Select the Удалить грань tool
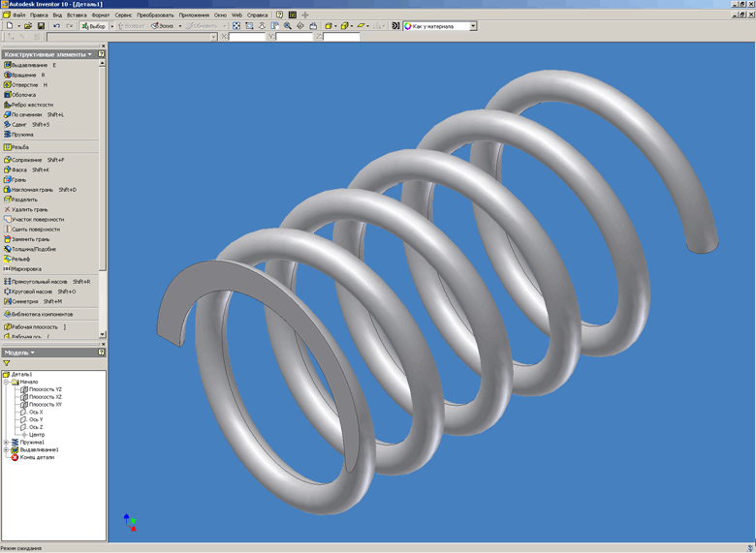 coord(25,209)
